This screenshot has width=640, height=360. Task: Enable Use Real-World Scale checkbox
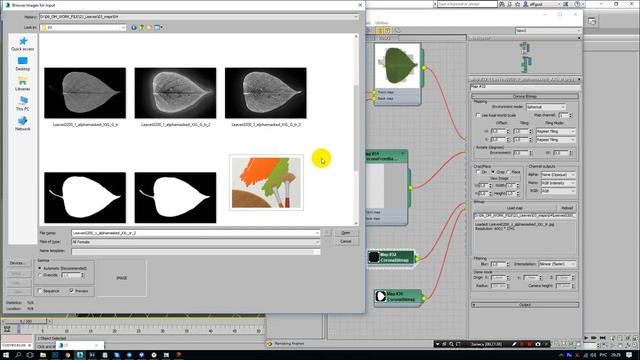tap(478, 116)
